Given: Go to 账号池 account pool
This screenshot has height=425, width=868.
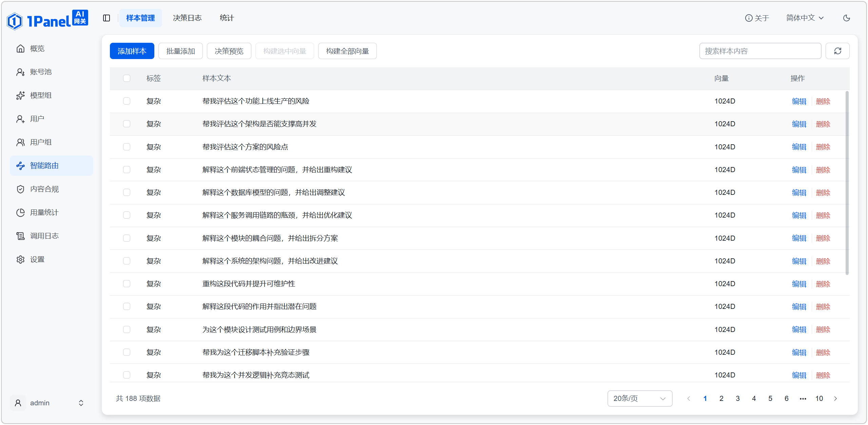Looking at the screenshot, I should pyautogui.click(x=52, y=72).
